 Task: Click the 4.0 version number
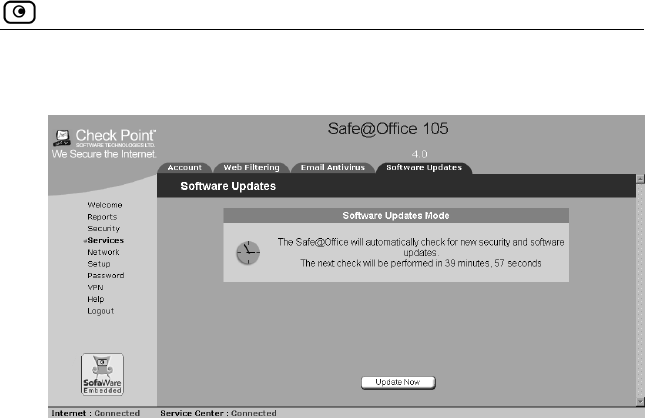[419, 154]
